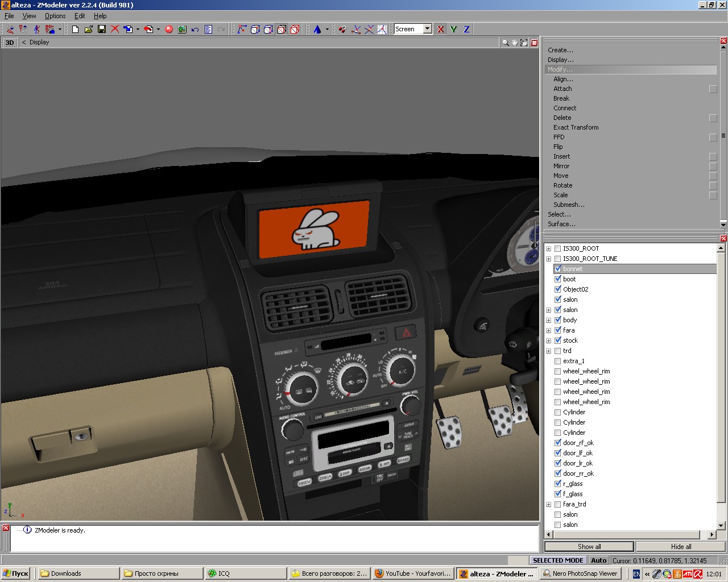Open the Screen coordinate system dropdown
Viewport: 728px width, 582px height.
click(x=427, y=29)
